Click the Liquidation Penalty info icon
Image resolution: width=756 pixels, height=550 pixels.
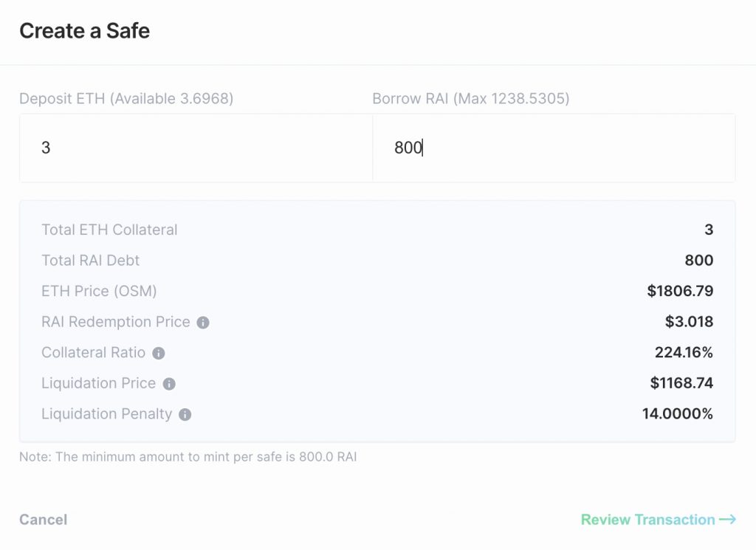[185, 415]
